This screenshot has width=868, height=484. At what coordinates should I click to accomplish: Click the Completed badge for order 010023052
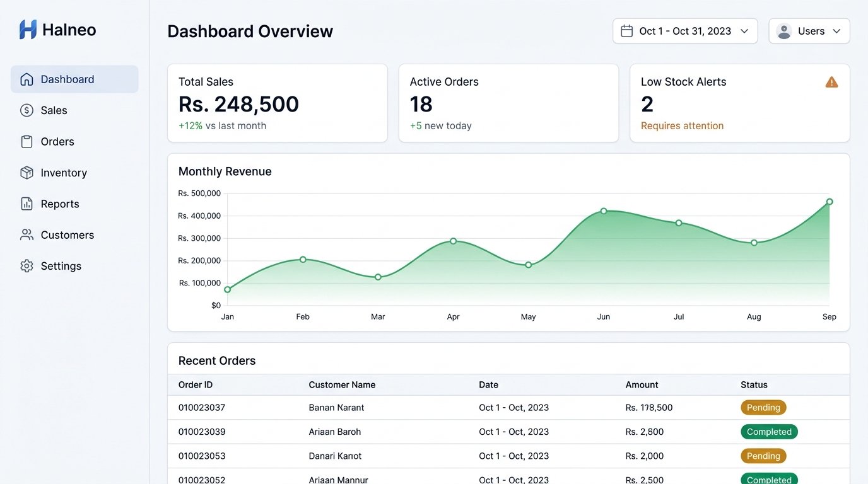click(769, 480)
